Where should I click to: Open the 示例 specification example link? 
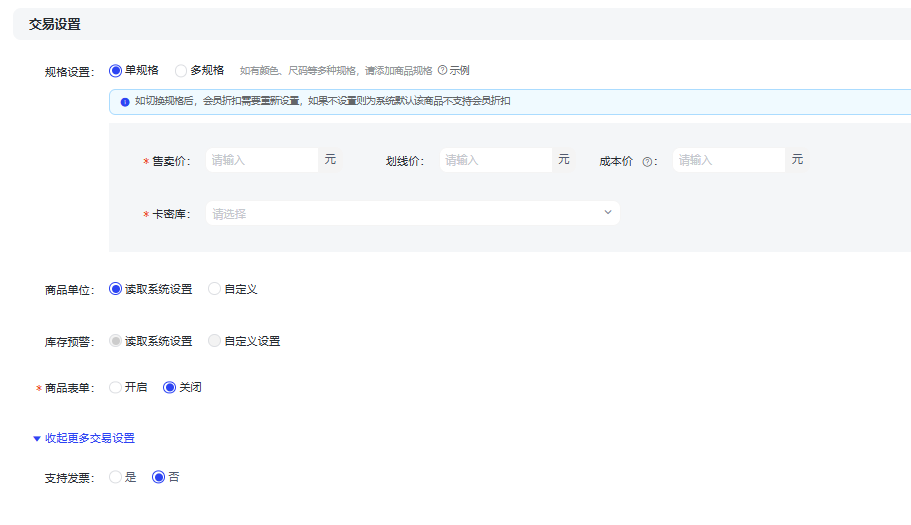tap(459, 70)
